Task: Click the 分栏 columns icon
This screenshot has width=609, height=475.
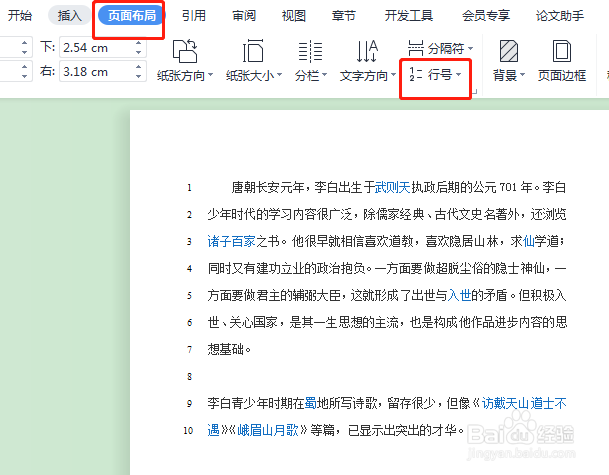Action: tap(310, 51)
